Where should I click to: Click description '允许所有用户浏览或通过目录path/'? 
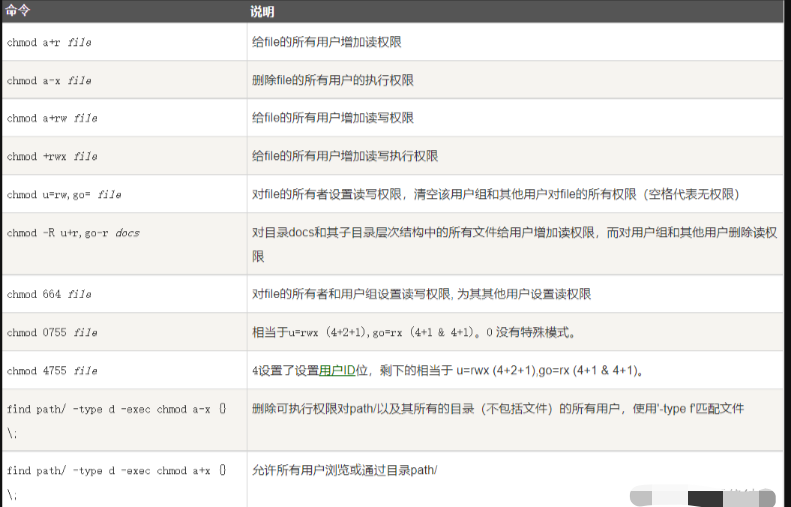(345, 470)
